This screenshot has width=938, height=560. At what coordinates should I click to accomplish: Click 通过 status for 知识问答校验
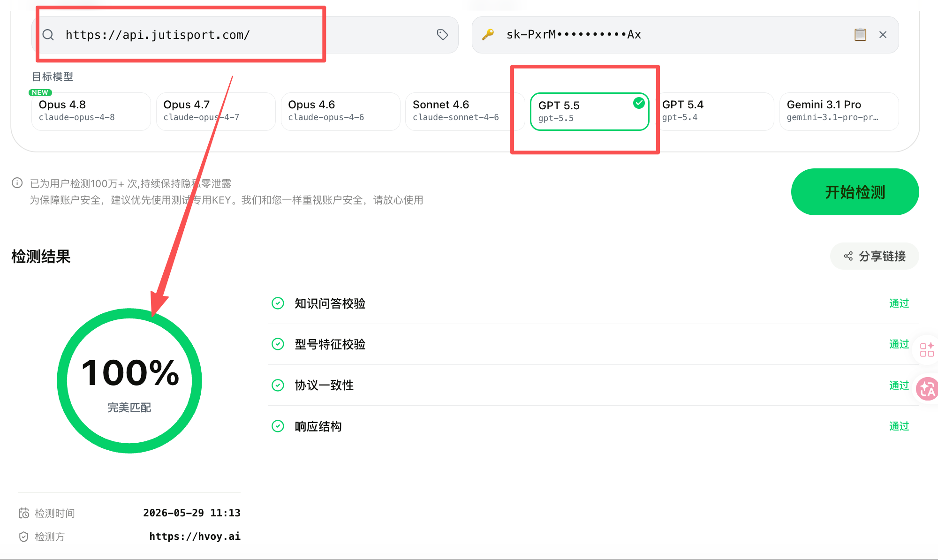pos(899,303)
